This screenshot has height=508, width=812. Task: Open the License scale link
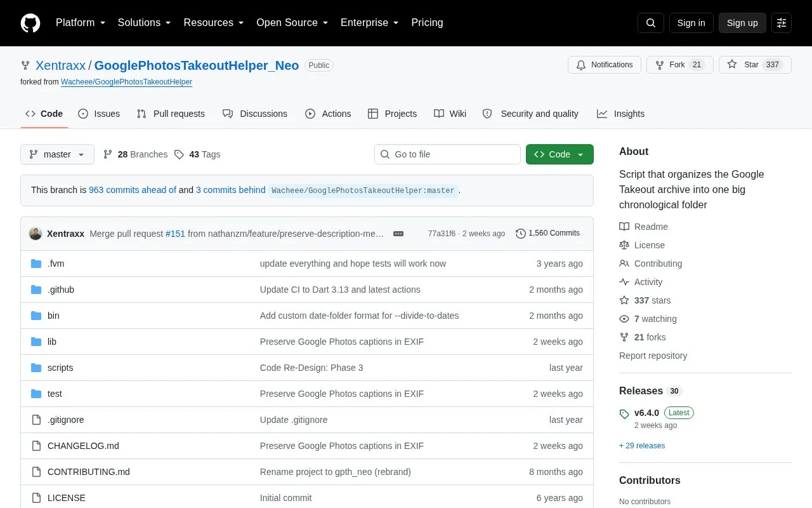(x=642, y=245)
